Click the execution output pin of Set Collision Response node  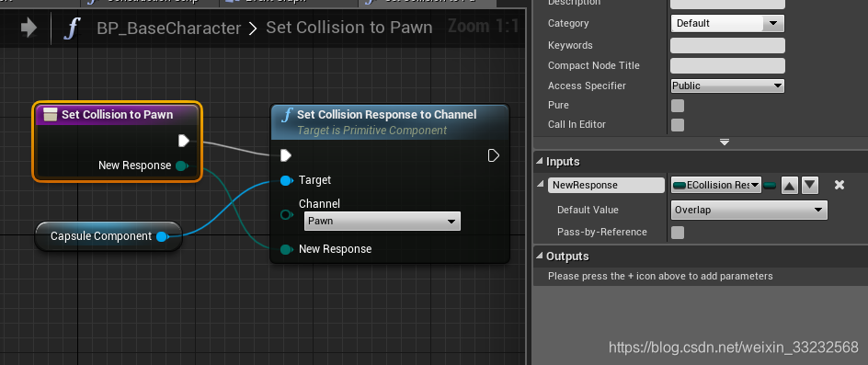pyautogui.click(x=493, y=155)
